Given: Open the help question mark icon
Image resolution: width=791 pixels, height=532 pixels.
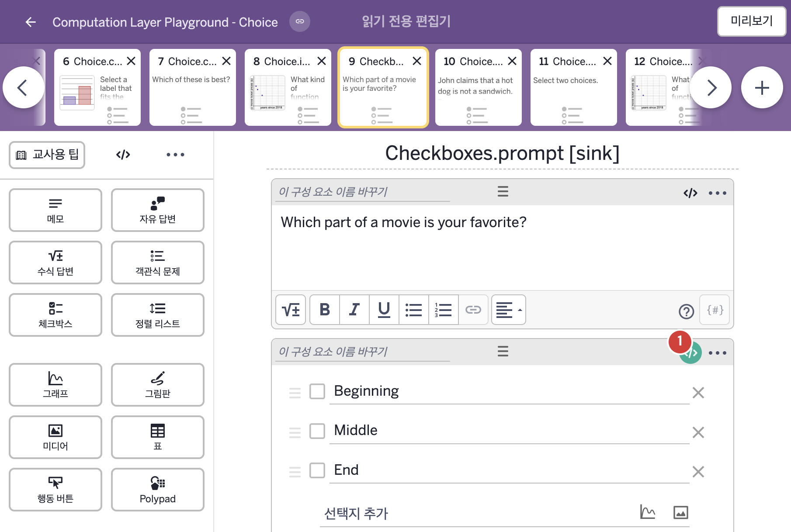Looking at the screenshot, I should pyautogui.click(x=686, y=311).
